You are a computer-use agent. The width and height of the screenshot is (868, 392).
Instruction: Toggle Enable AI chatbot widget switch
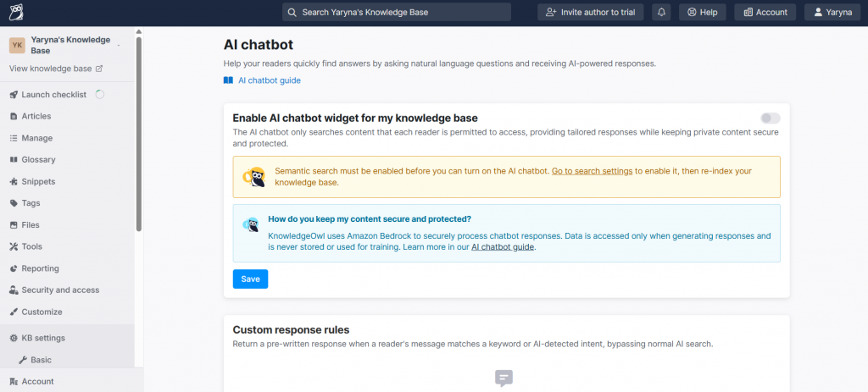pyautogui.click(x=770, y=118)
